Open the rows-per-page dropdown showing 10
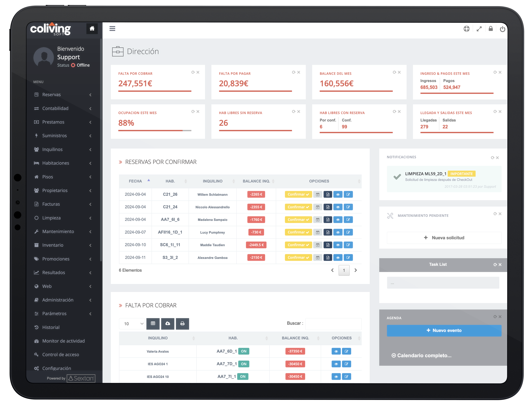This screenshot has width=532, height=406. 132,323
